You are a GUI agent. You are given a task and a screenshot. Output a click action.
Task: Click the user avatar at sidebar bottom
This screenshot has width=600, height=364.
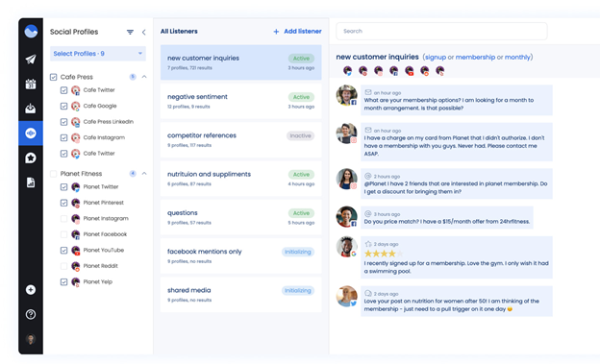pos(31,339)
